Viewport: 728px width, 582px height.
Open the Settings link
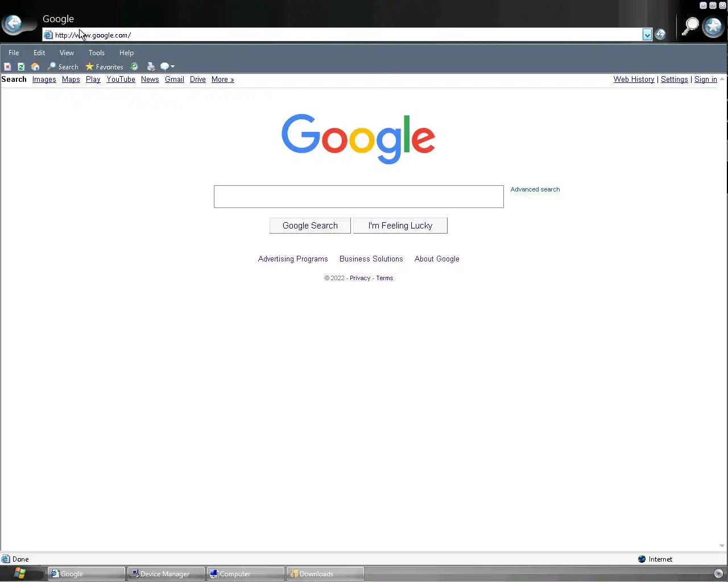tap(674, 80)
